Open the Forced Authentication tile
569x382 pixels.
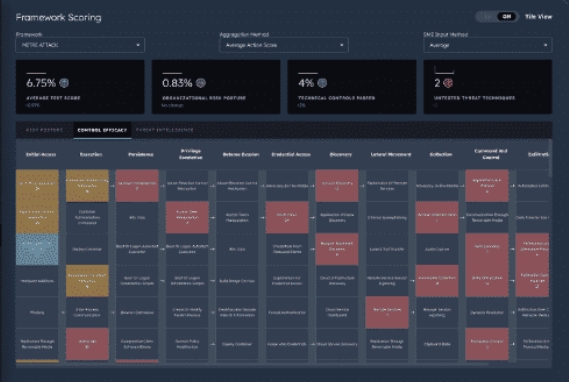[x=287, y=312]
